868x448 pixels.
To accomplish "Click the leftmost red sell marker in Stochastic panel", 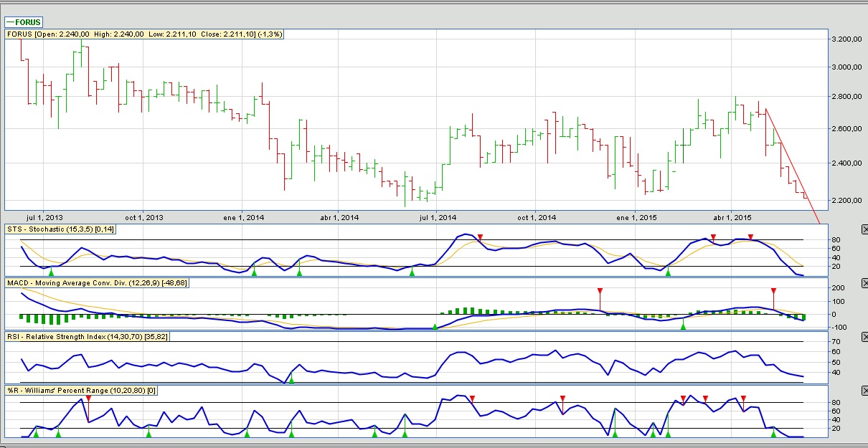I will pyautogui.click(x=481, y=237).
